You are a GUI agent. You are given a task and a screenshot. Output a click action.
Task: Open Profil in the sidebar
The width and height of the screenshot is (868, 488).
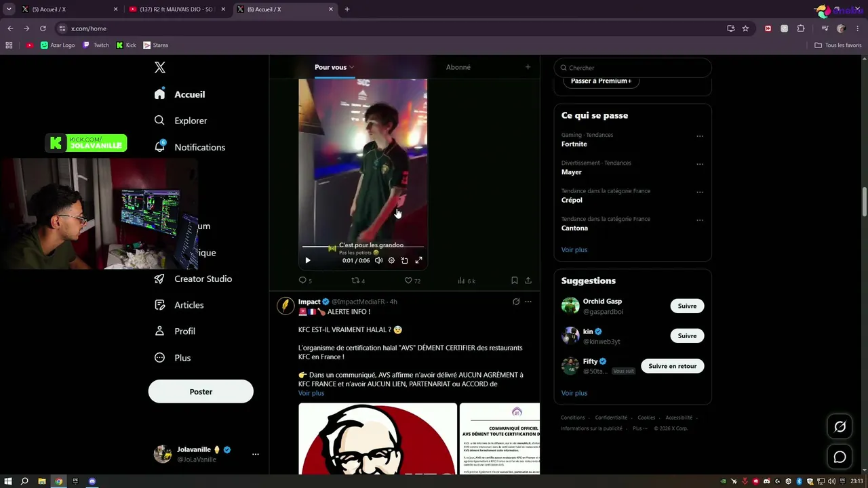175,331
